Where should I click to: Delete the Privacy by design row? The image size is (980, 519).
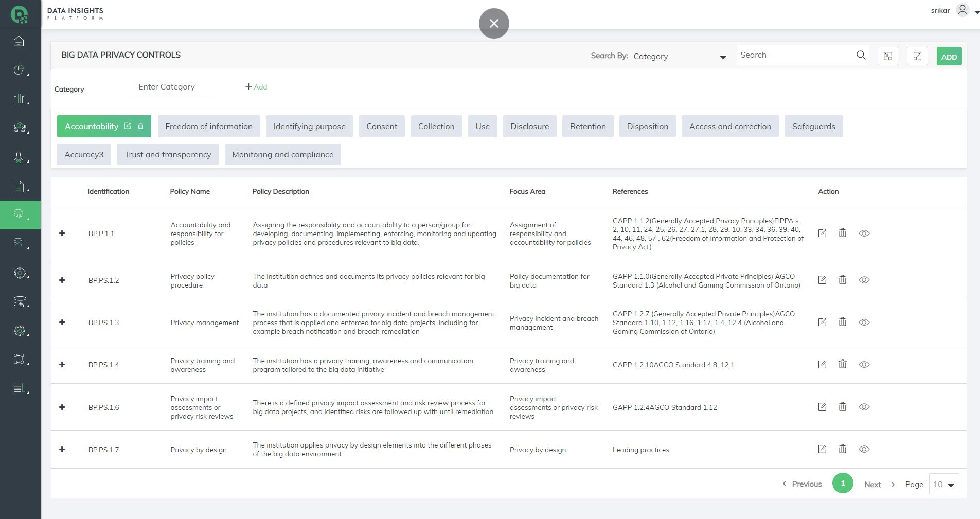coord(842,449)
